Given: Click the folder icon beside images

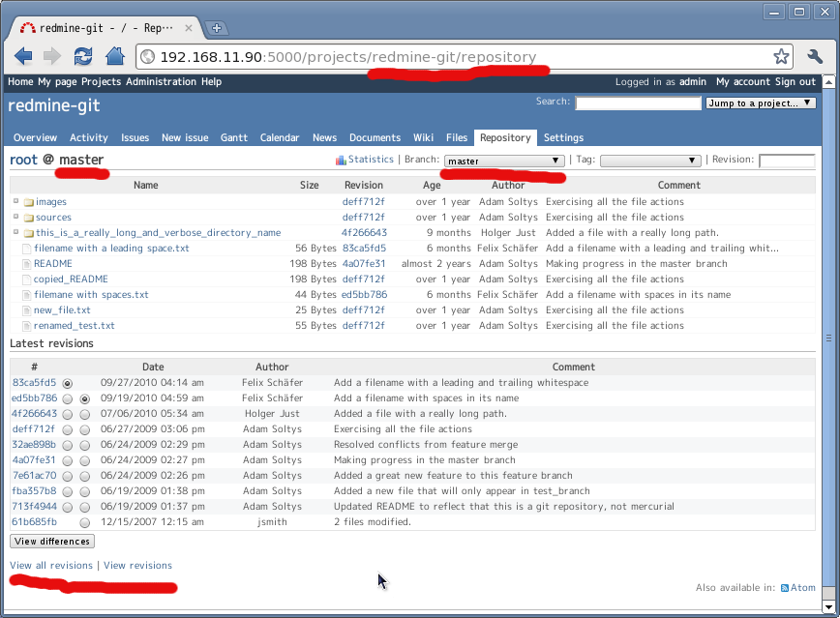Looking at the screenshot, I should (28, 202).
